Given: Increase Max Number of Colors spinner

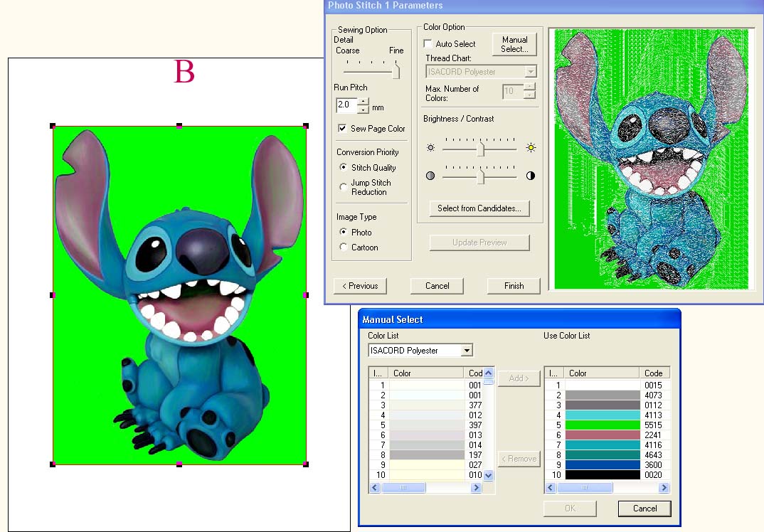Looking at the screenshot, I should point(530,87).
